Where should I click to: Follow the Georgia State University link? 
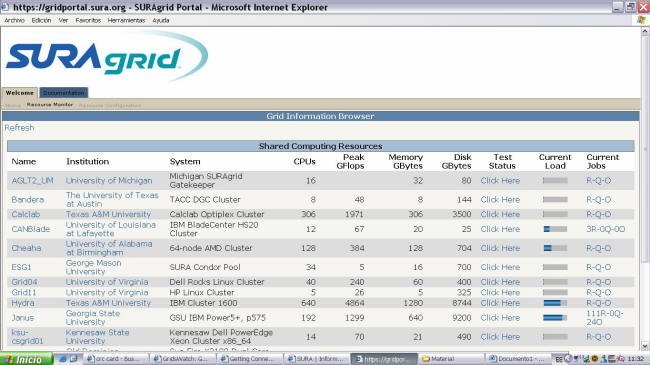[x=93, y=318]
